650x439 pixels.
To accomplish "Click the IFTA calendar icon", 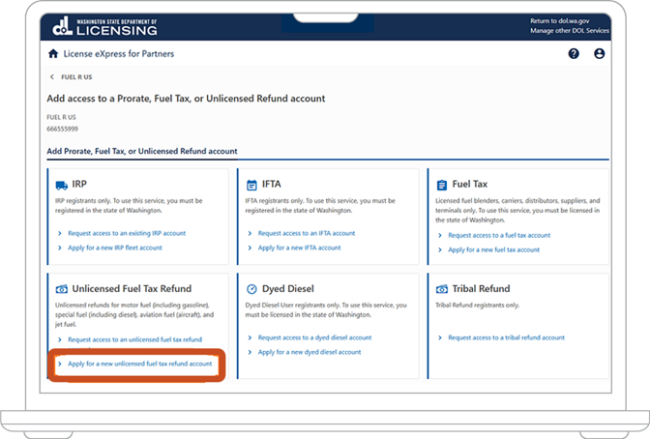I will [252, 185].
